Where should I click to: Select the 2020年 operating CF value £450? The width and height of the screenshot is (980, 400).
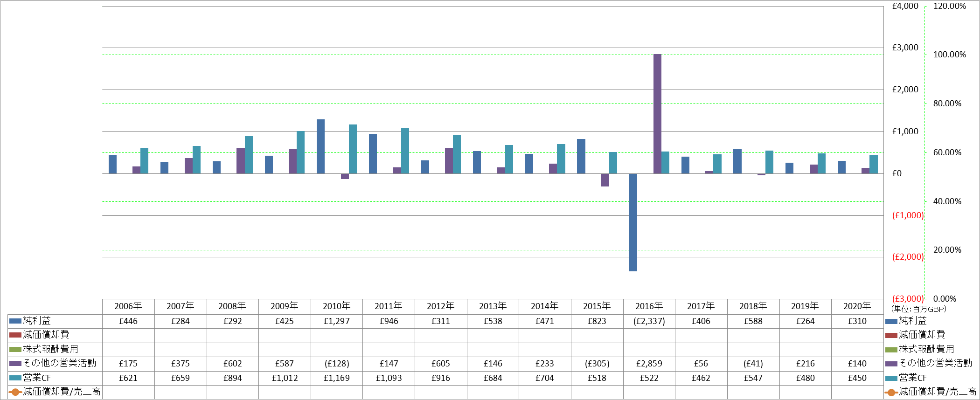(x=857, y=378)
